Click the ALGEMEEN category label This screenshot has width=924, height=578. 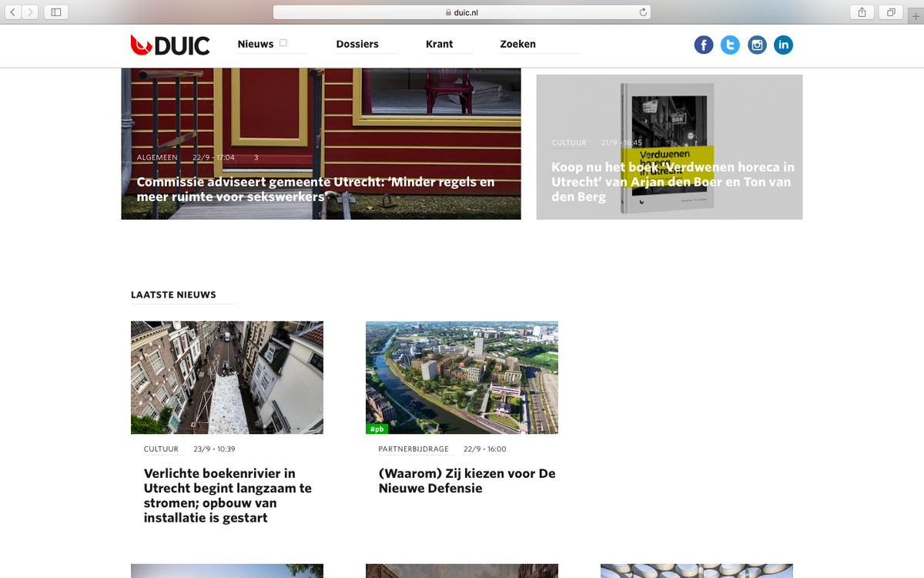[x=157, y=157]
